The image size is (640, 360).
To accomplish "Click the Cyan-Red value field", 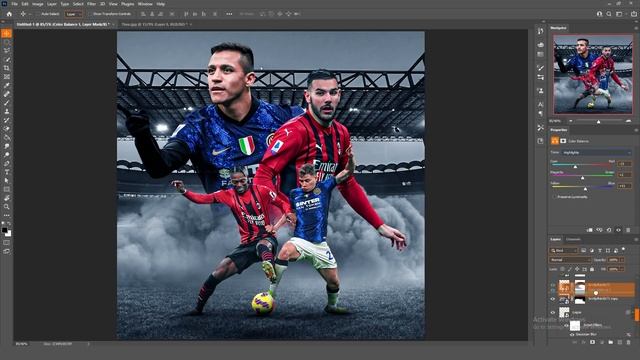I will (624, 163).
